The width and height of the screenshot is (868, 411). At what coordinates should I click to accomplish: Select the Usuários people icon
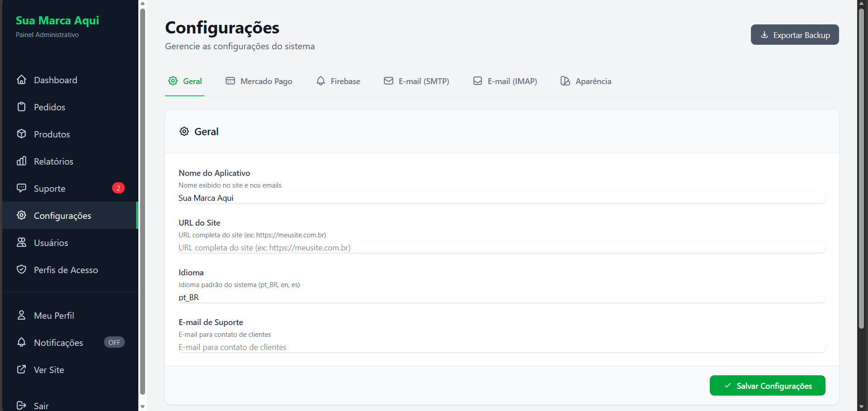(21, 242)
